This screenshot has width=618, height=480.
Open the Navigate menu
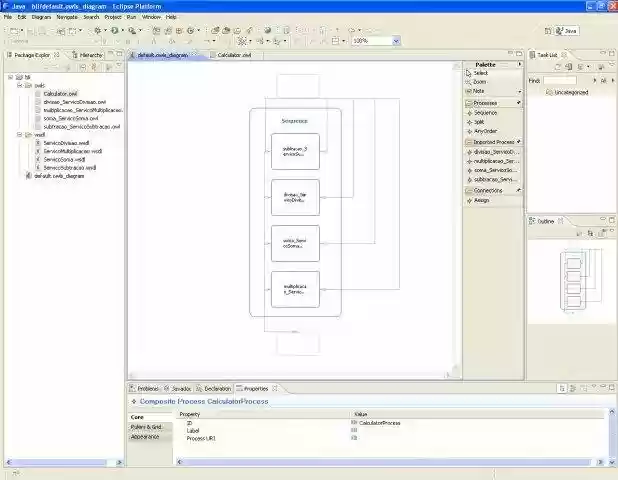[x=67, y=17]
